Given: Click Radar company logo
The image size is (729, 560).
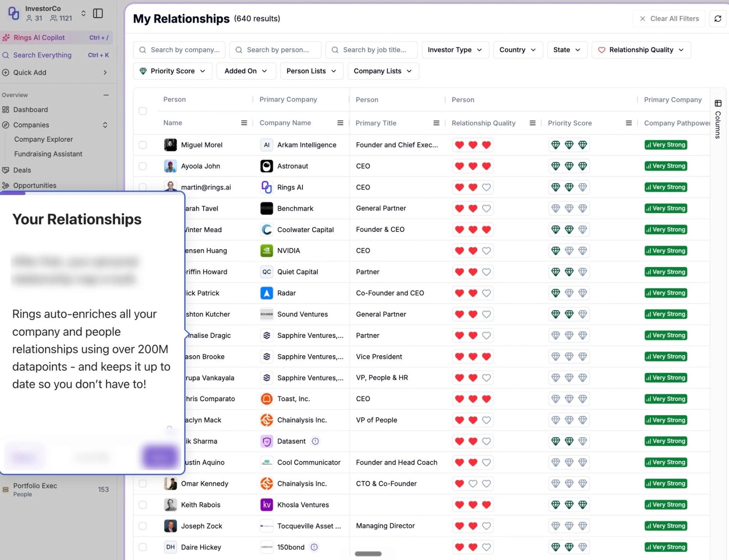Looking at the screenshot, I should click(267, 293).
